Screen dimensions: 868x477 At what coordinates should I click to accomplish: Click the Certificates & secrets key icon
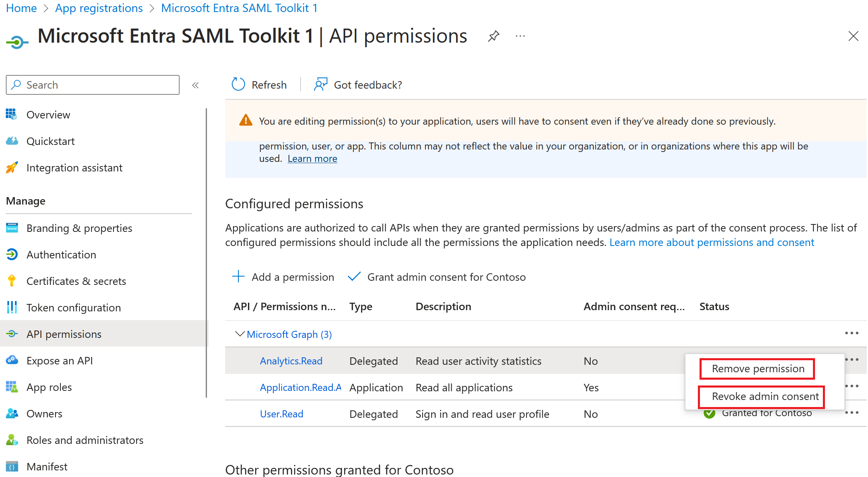tap(12, 281)
